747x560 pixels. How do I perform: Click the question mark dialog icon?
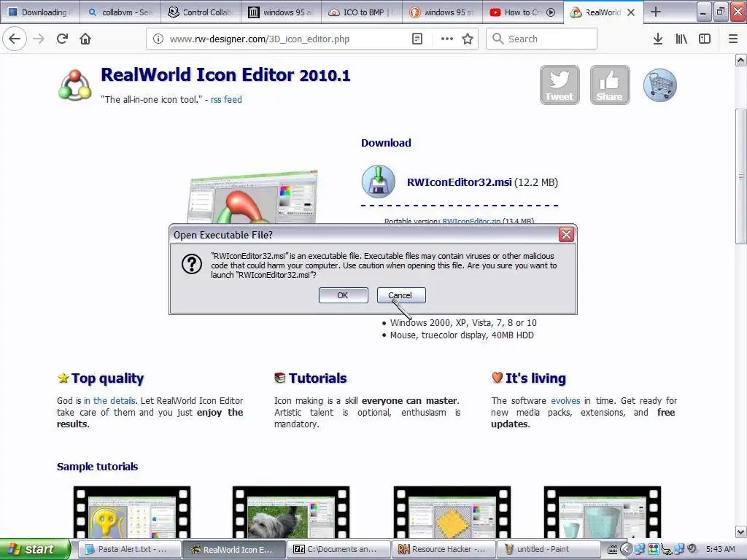192,264
